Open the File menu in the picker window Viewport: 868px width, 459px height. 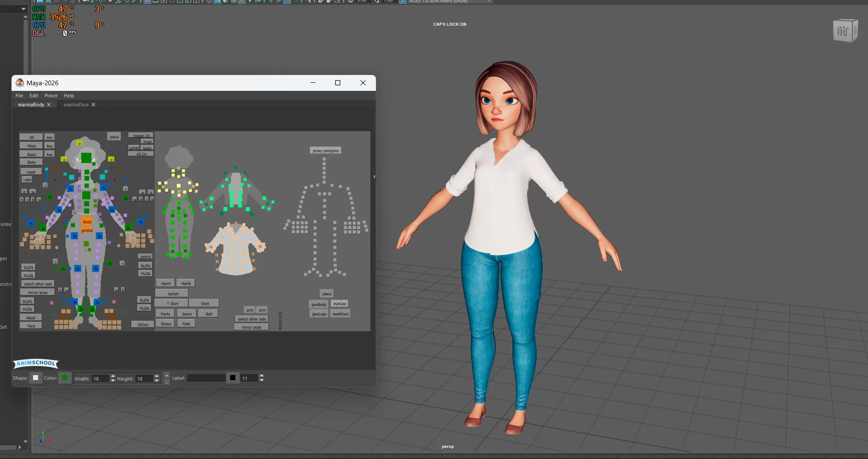click(x=19, y=96)
